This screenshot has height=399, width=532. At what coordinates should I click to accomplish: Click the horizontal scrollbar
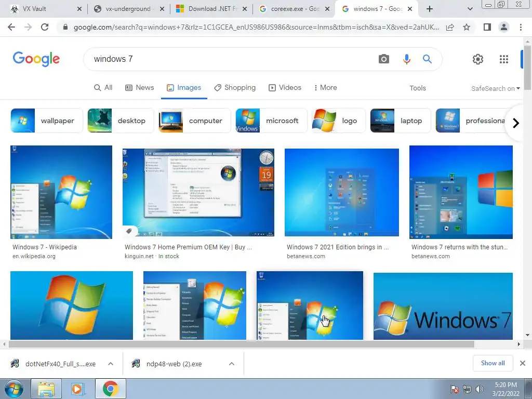pos(241,344)
